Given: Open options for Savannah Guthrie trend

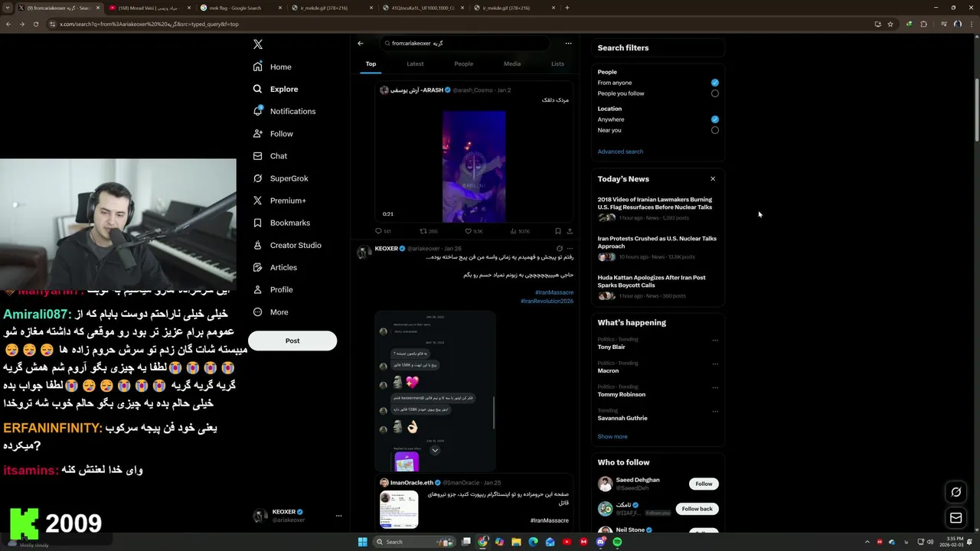Looking at the screenshot, I should (x=715, y=412).
